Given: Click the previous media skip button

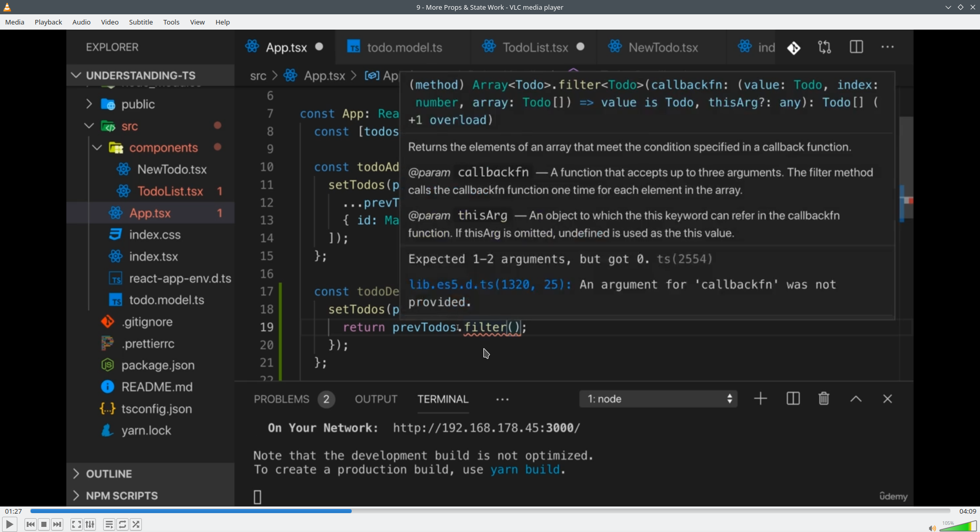Looking at the screenshot, I should pyautogui.click(x=30, y=524).
